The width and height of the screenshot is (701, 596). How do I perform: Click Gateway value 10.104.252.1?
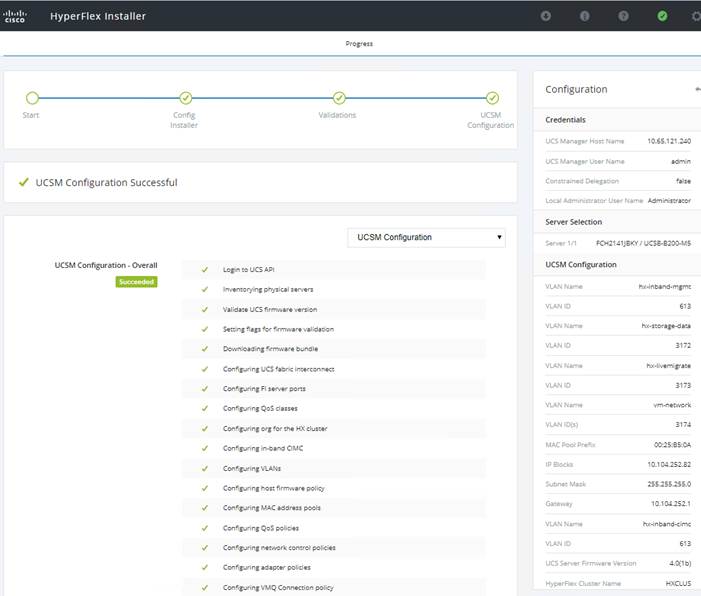pyautogui.click(x=671, y=504)
